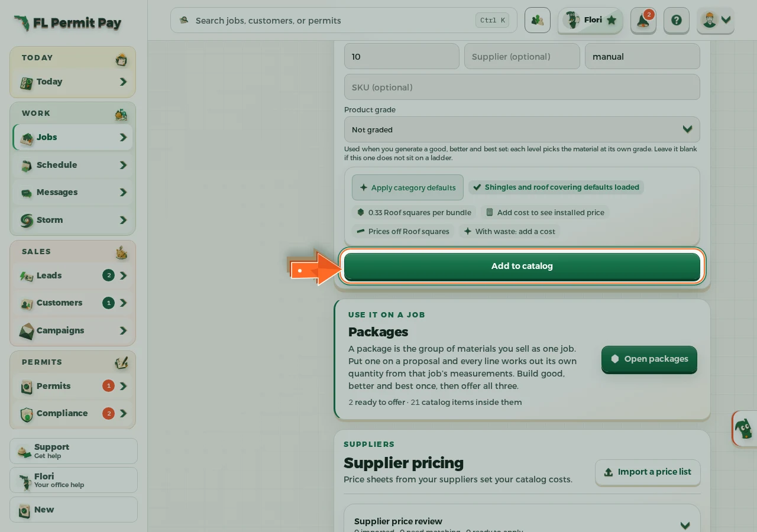Screen dimensions: 757x532
Task: Click the Today sidebar icon
Action: [26, 83]
